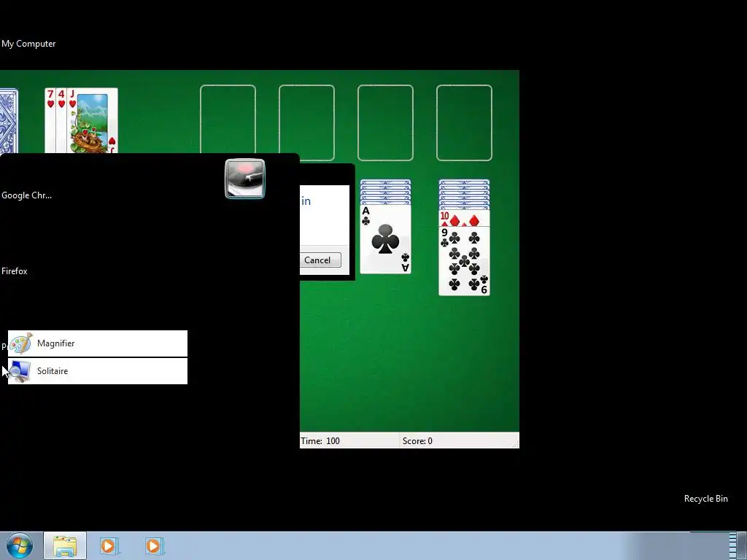
Task: Open the first Media Player taskbar icon
Action: click(109, 545)
